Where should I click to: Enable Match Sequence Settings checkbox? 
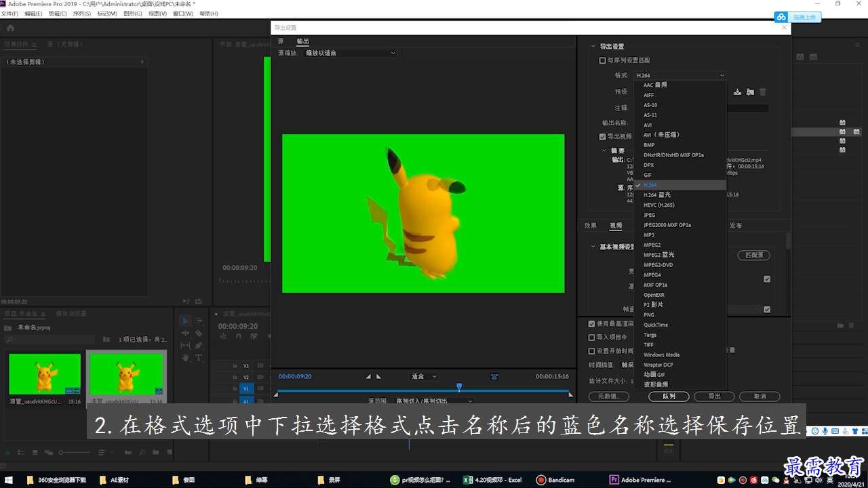(602, 60)
